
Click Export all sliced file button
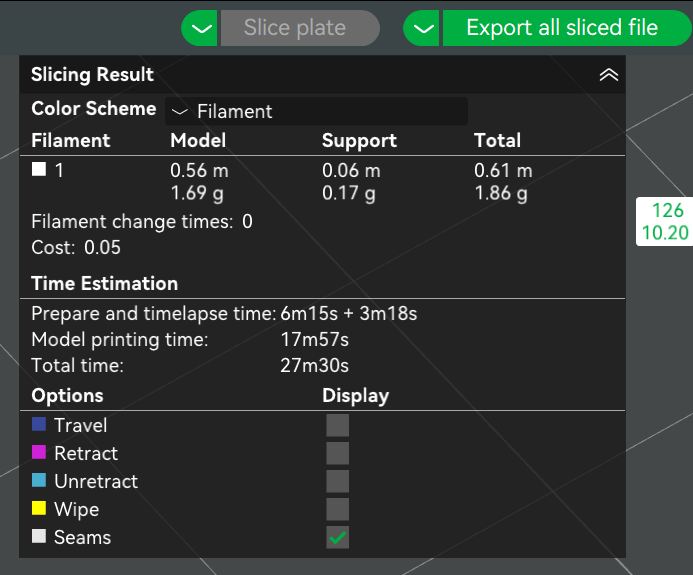[x=562, y=28]
